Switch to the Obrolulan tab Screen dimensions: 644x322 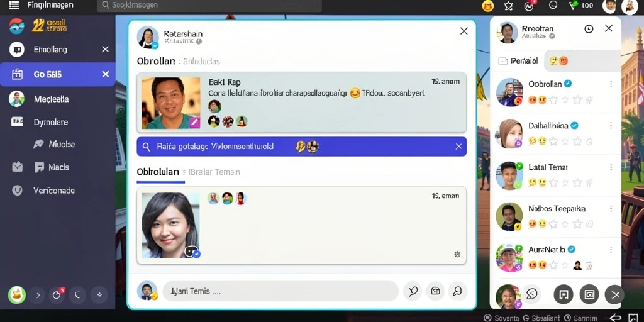point(158,172)
